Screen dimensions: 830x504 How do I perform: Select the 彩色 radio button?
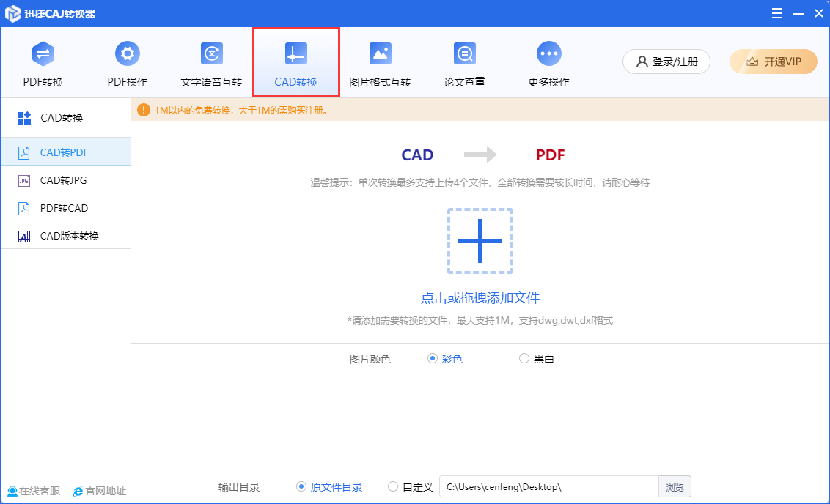(433, 359)
